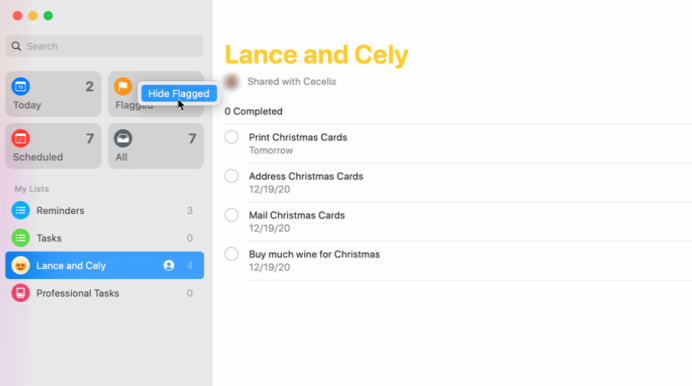Screen dimensions: 692x386
Task: Click the shared contact avatar under the title
Action: (x=232, y=82)
